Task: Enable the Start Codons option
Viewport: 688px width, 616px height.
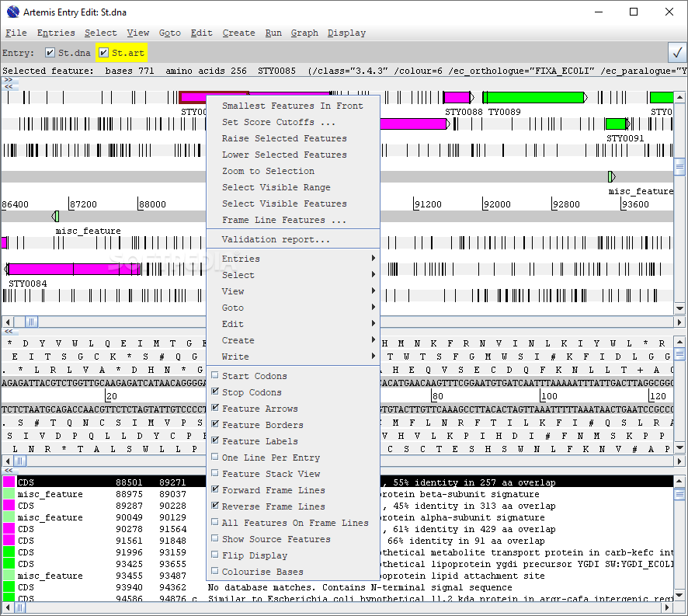Action: [215, 375]
